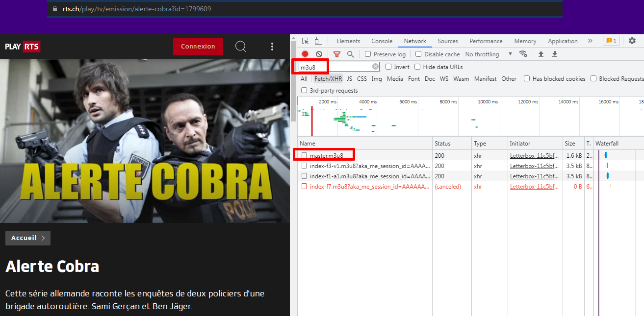Select the Network tab
Image resolution: width=644 pixels, height=316 pixels.
415,41
